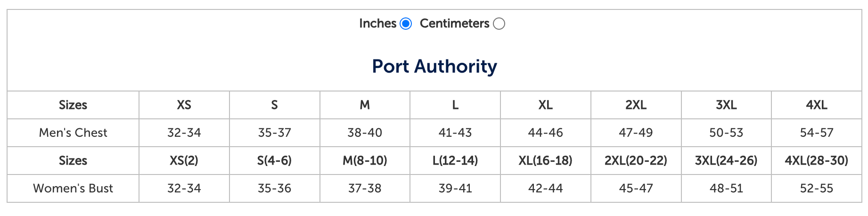
Task: Click the Men's Chest row label
Action: click(73, 133)
